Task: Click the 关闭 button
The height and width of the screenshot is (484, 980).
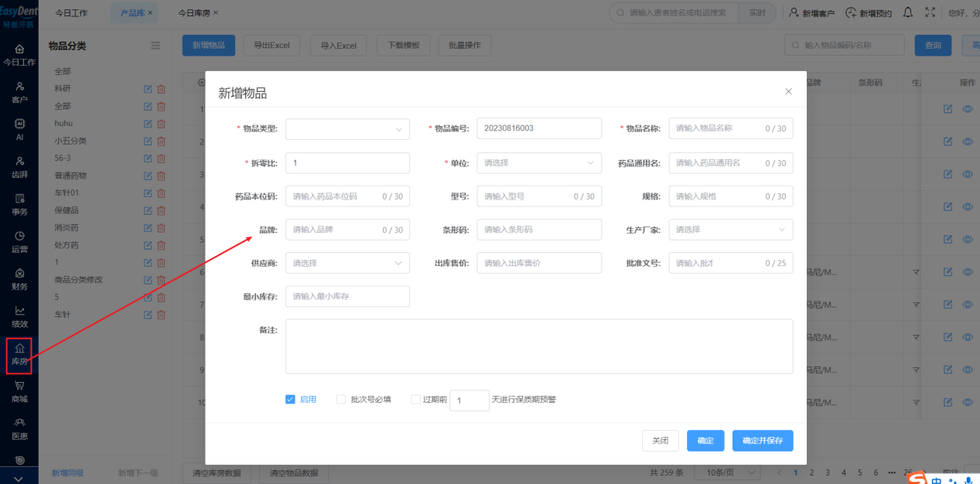Action: [x=660, y=441]
